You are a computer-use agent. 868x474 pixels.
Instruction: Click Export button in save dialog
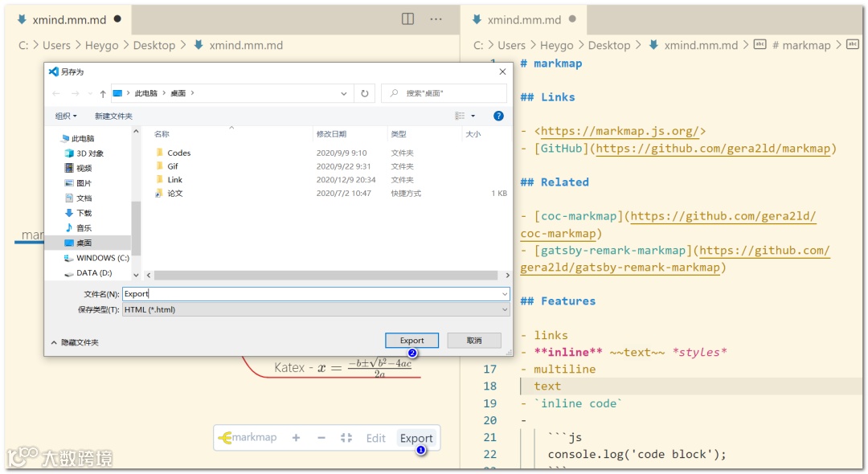411,340
